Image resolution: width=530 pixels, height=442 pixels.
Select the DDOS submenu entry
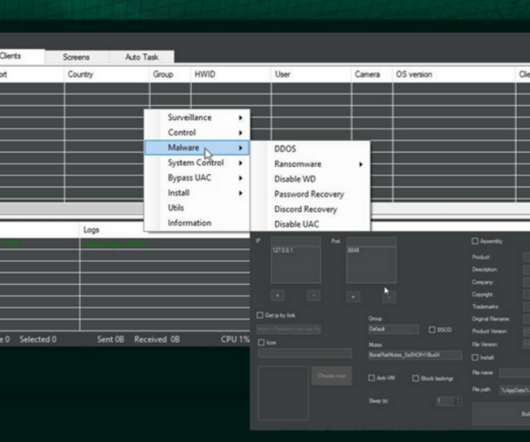[310, 149]
